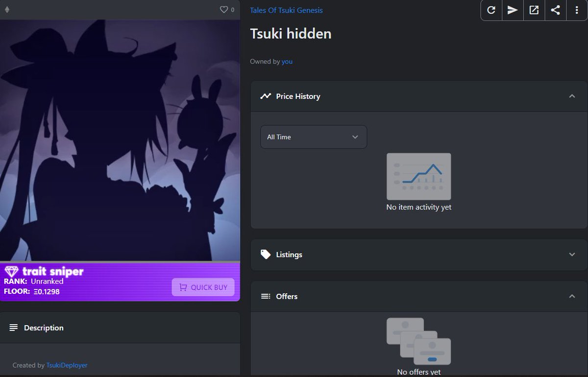Click the Tsuki hidden title text

[x=291, y=34]
